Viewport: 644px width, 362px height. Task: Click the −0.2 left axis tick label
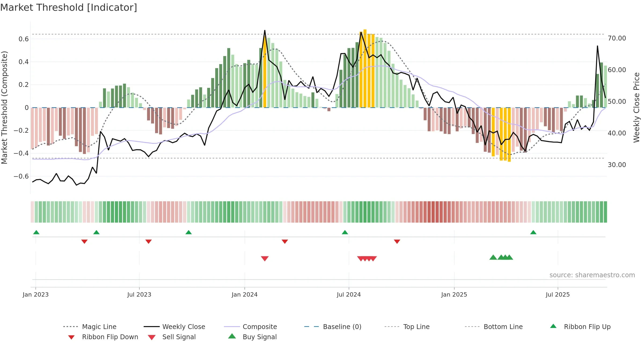pyautogui.click(x=21, y=131)
